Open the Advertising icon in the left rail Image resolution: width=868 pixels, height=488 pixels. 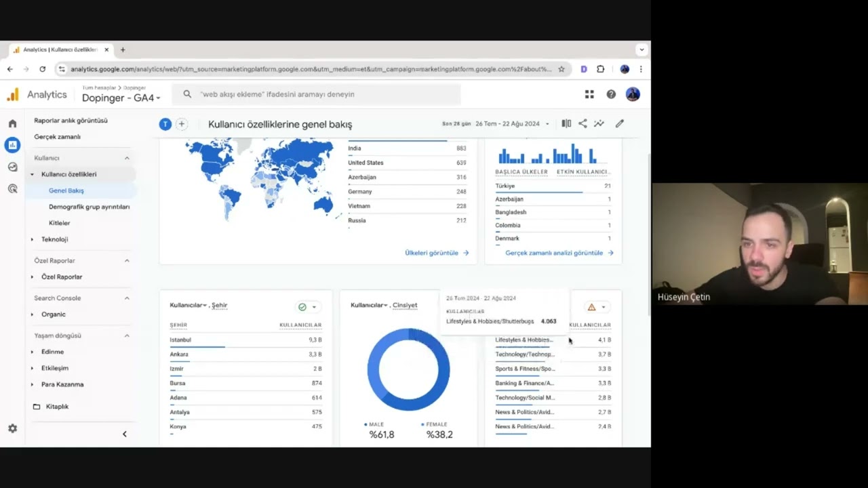point(12,188)
